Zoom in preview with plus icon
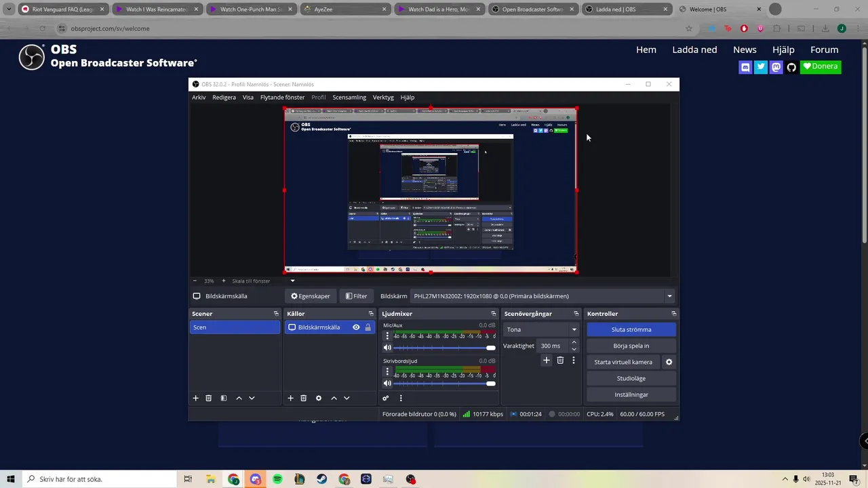Viewport: 868px width, 488px height. click(224, 281)
